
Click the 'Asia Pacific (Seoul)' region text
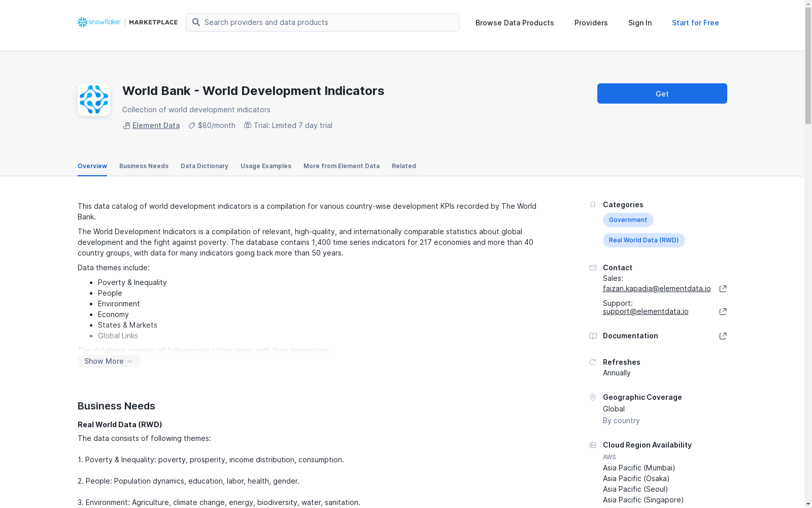[x=635, y=489]
